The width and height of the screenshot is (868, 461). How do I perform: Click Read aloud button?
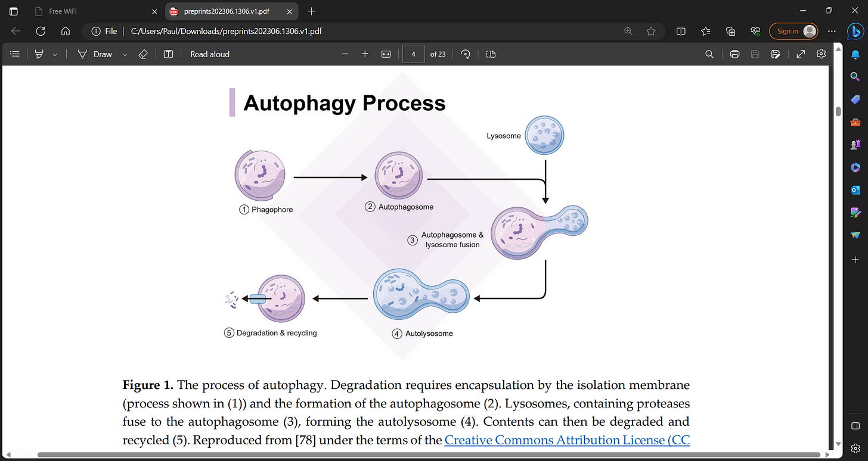click(210, 54)
